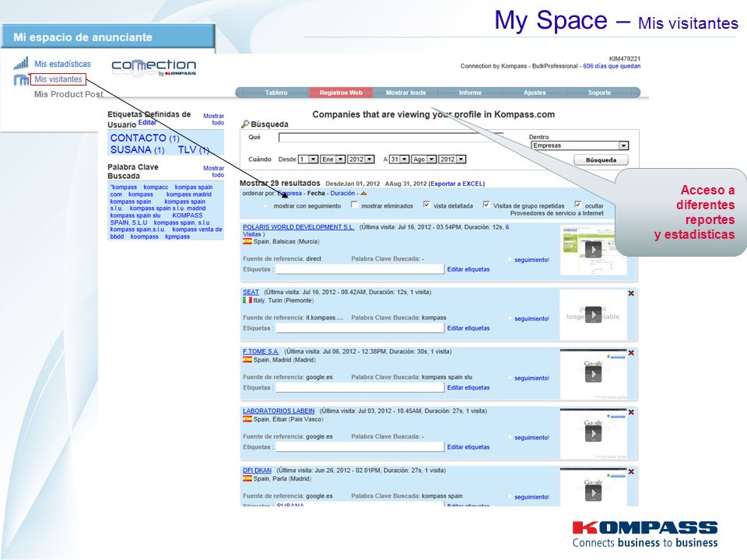Uncheck ocultar Proveedores de servicio checkbox
This screenshot has height=560, width=747.
click(x=577, y=205)
